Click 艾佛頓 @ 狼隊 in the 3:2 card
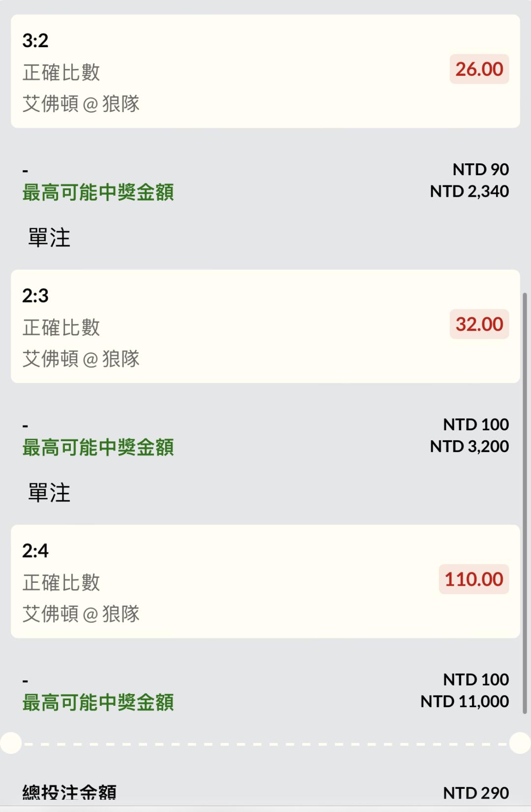531x812 pixels. pyautogui.click(x=81, y=104)
